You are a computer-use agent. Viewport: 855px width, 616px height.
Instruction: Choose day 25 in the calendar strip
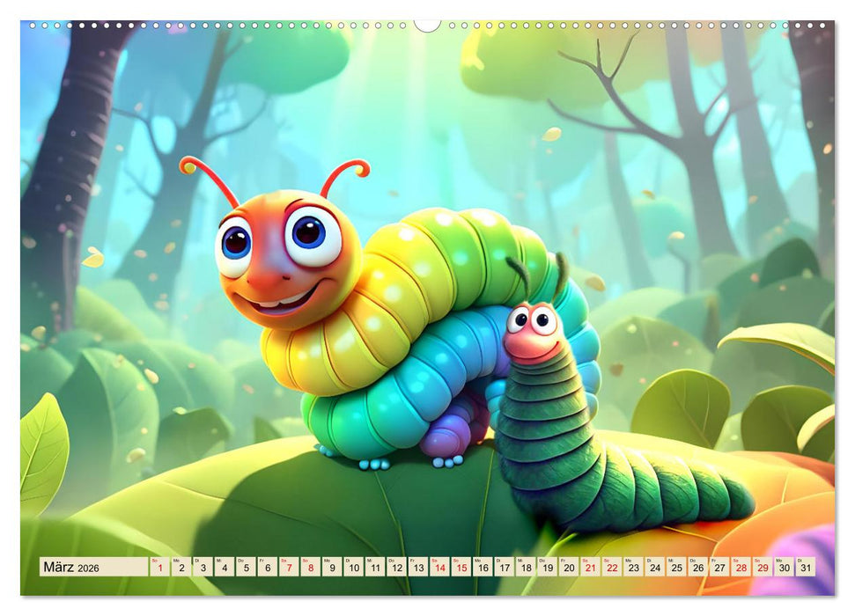pos(676,568)
